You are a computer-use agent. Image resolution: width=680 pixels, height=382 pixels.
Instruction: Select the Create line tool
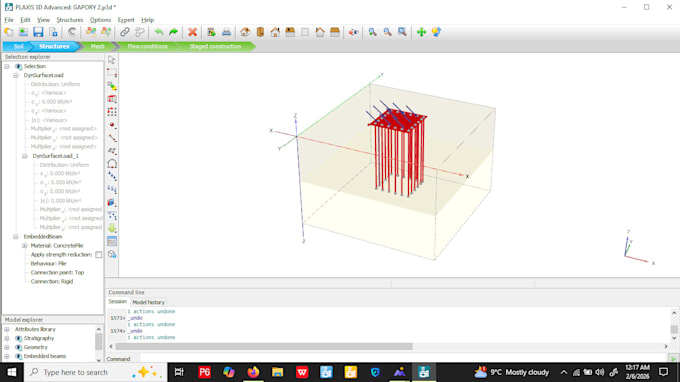(x=112, y=138)
